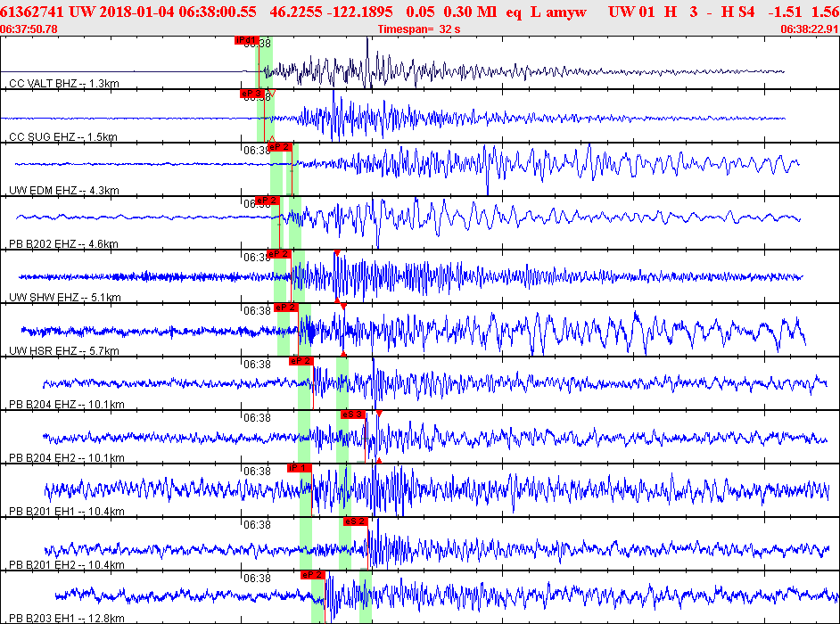Click eP 2 pick flag on PB B203 EH1
The width and height of the screenshot is (840, 624).
pos(313,575)
